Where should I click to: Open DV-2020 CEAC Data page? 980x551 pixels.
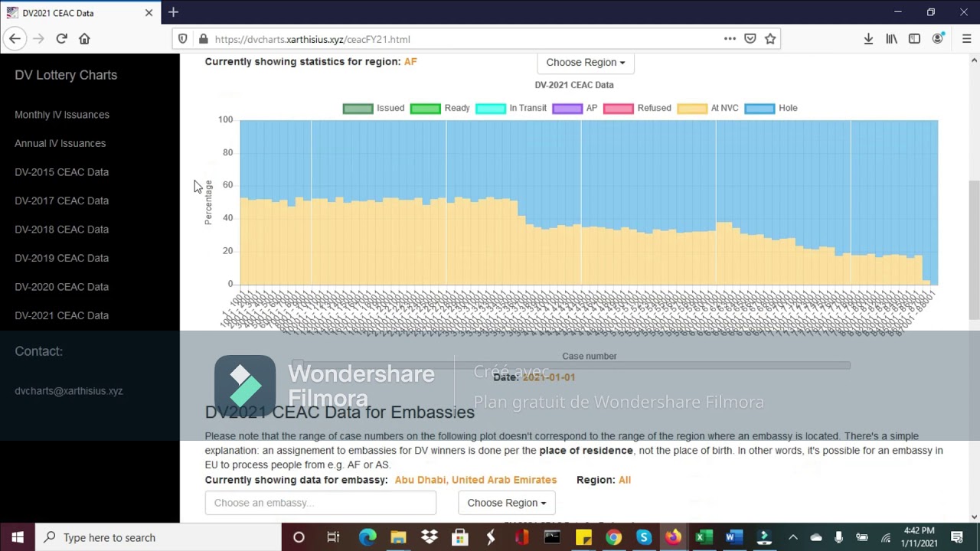(x=61, y=287)
